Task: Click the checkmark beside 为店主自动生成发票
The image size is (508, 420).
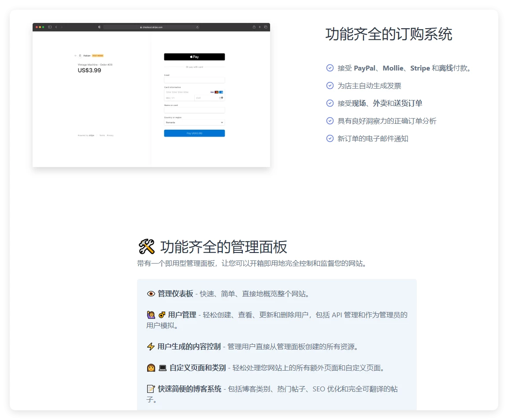Action: (x=330, y=85)
